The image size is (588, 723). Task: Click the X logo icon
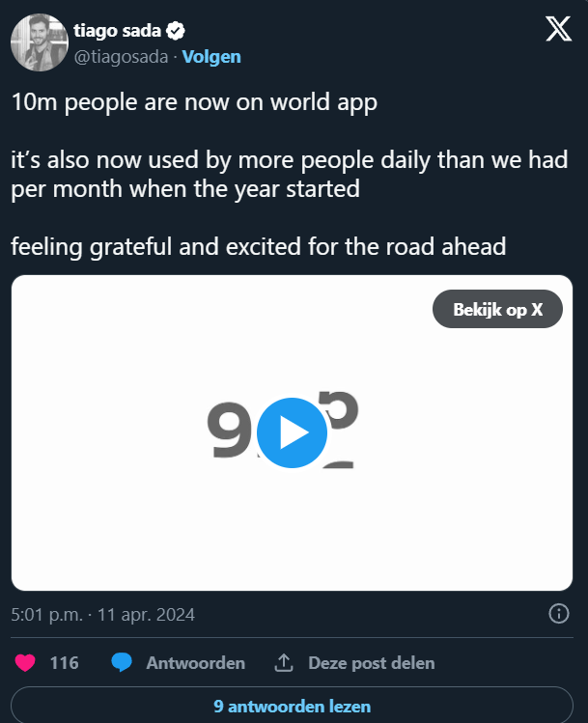tap(558, 30)
